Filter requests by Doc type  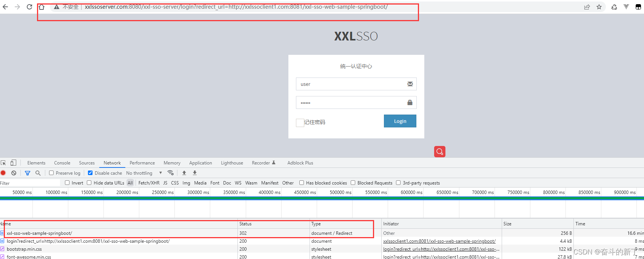click(227, 183)
